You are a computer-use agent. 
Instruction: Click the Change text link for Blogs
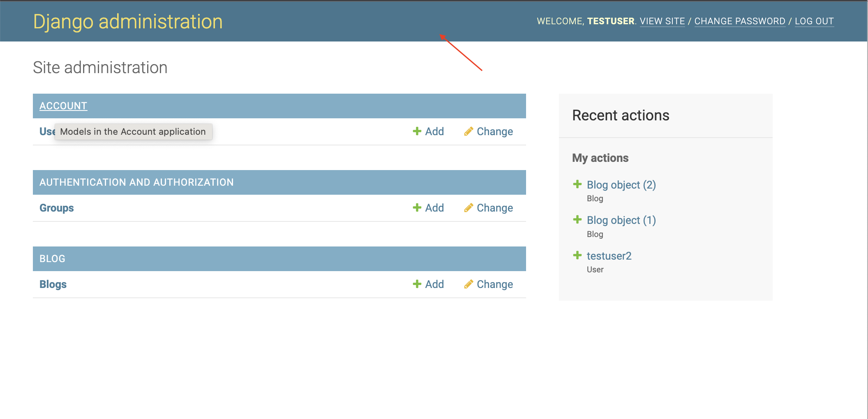click(494, 284)
